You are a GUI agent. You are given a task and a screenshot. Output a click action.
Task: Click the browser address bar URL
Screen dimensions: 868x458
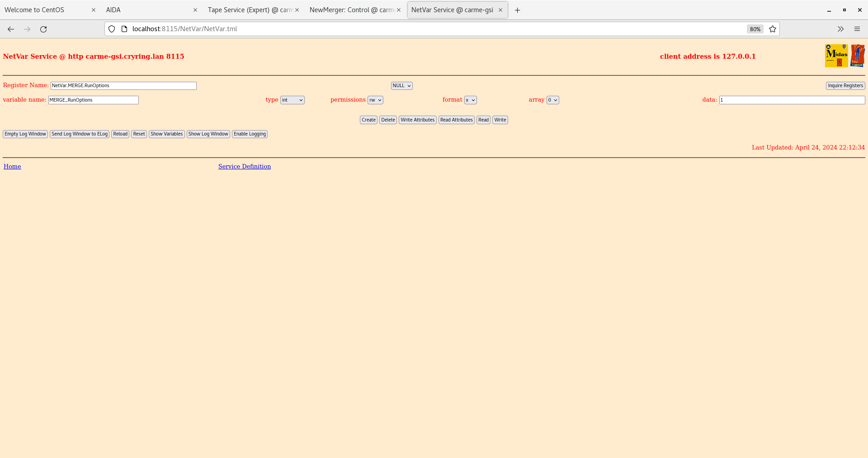184,29
